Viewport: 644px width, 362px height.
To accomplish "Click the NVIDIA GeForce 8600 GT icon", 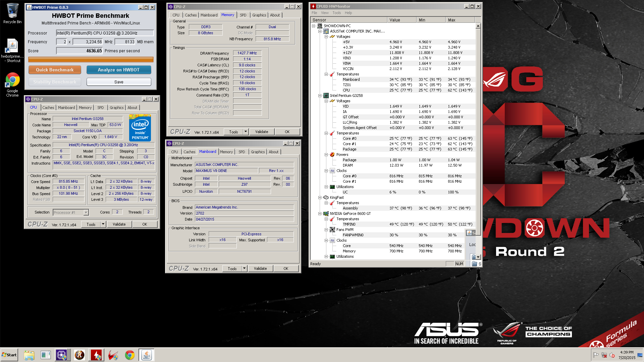I will tap(326, 214).
